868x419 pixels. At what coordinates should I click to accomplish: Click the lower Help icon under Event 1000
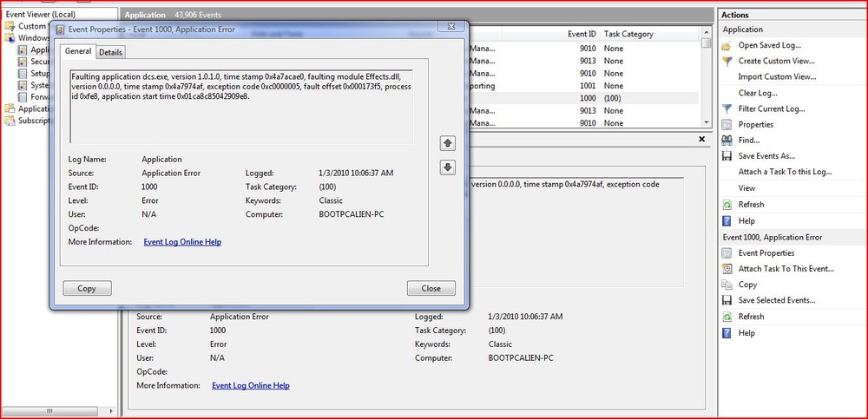pyautogui.click(x=727, y=332)
